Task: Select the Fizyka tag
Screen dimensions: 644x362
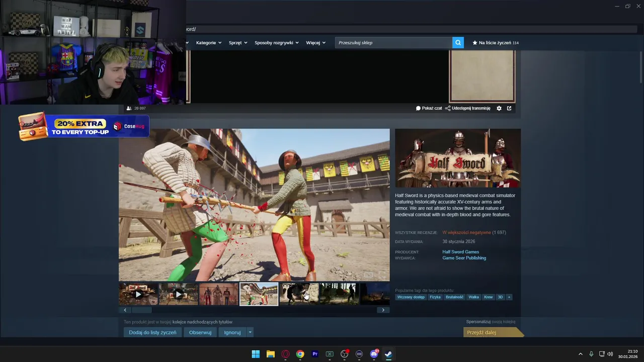Action: click(435, 297)
